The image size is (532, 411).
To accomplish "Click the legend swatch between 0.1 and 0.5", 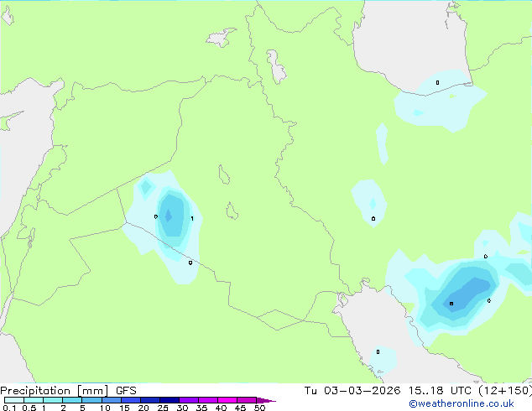I will coord(14,400).
